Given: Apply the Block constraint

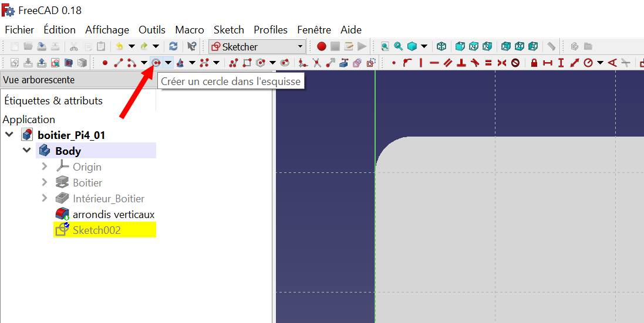Looking at the screenshot, I should click(515, 63).
